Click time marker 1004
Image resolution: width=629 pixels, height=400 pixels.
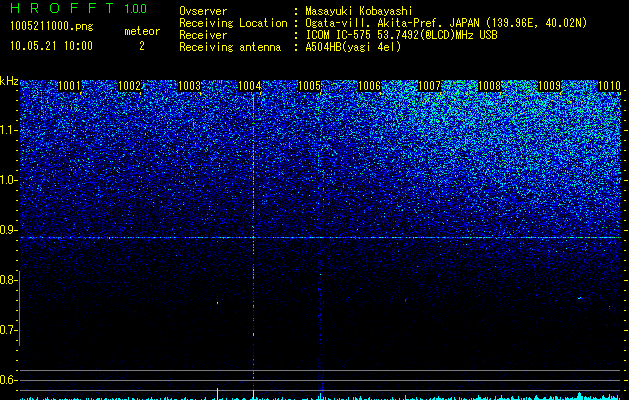pyautogui.click(x=250, y=86)
